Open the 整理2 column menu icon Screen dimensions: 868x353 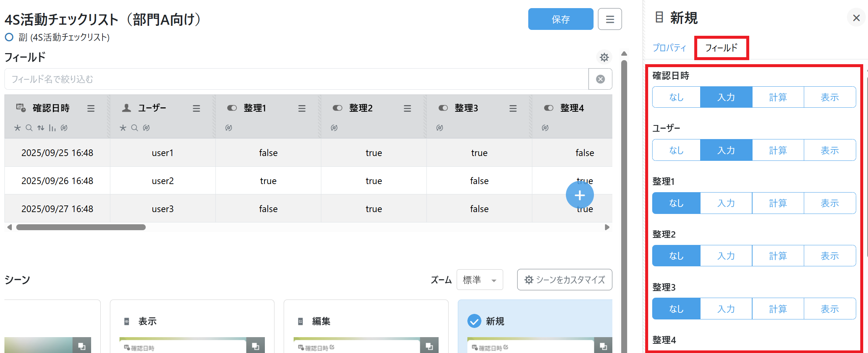[x=407, y=108]
